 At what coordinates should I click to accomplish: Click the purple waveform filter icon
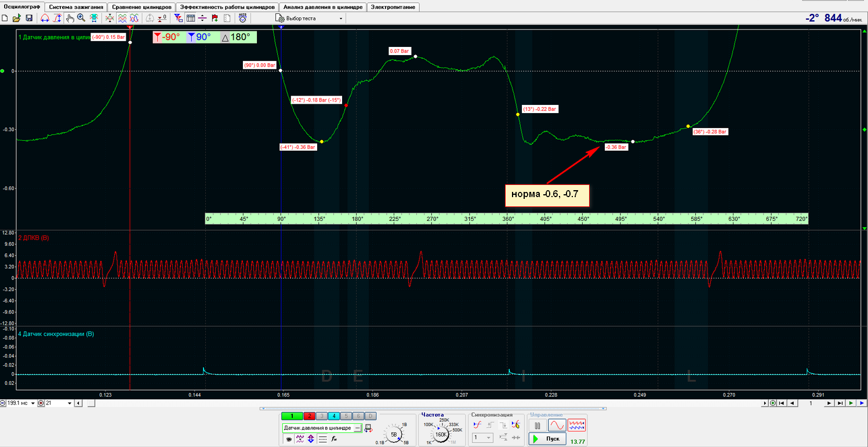click(x=300, y=439)
